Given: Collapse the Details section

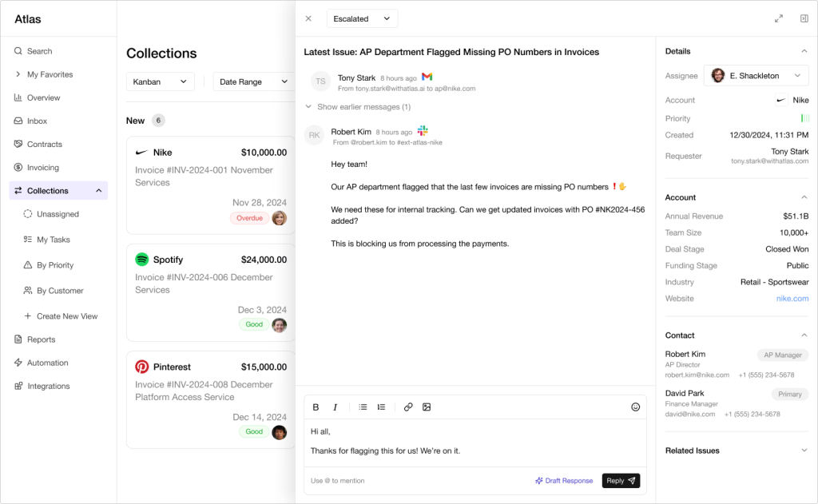Looking at the screenshot, I should pos(804,51).
